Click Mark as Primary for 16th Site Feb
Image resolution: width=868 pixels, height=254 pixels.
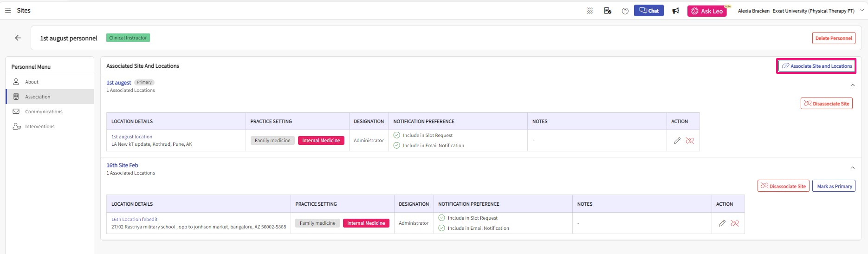834,186
